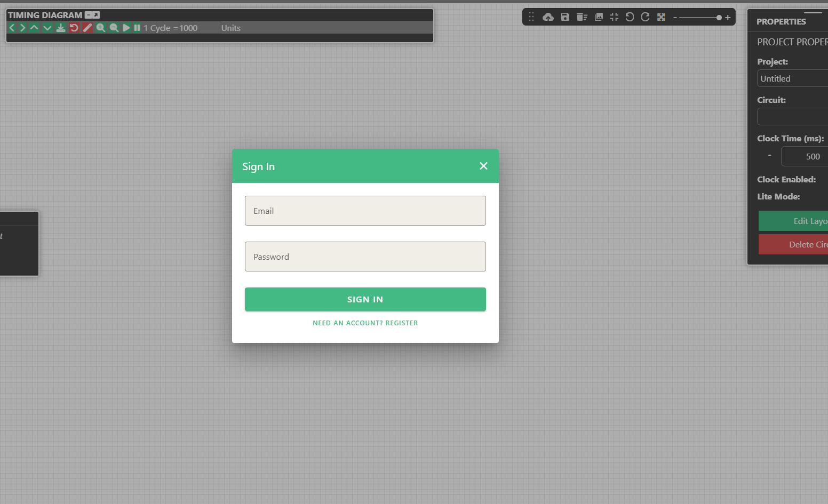Undo the last circuit action
This screenshot has width=828, height=504.
(x=630, y=17)
